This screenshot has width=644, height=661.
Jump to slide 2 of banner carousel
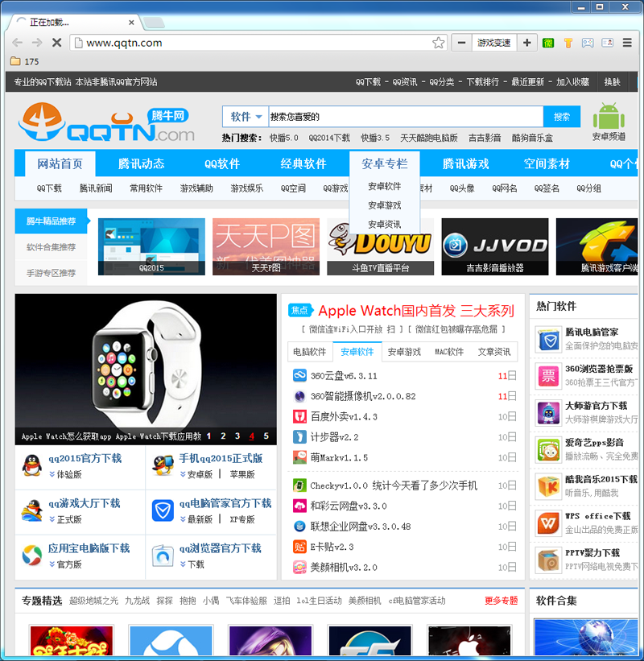click(x=223, y=436)
